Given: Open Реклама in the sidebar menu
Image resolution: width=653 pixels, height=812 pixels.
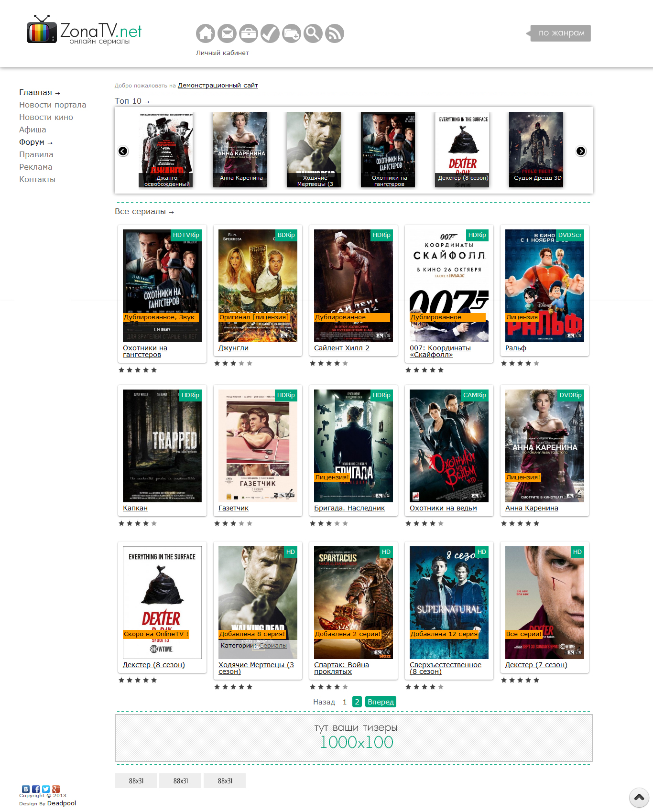Looking at the screenshot, I should [36, 167].
